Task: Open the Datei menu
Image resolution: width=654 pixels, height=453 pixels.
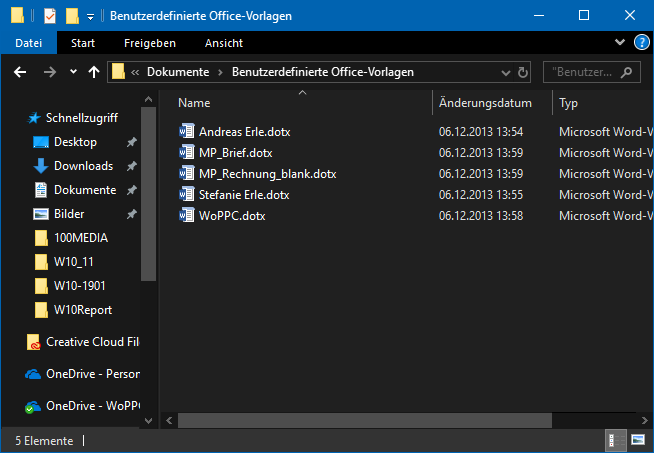Action: pos(29,43)
